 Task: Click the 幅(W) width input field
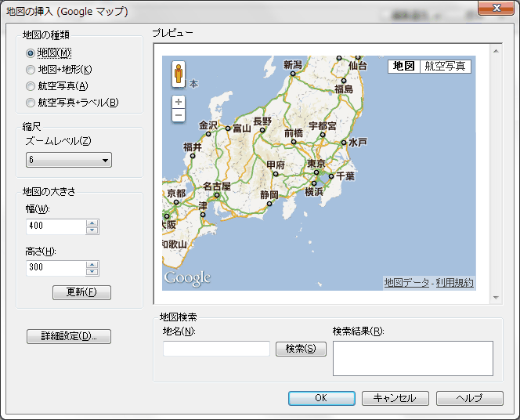pos(56,226)
